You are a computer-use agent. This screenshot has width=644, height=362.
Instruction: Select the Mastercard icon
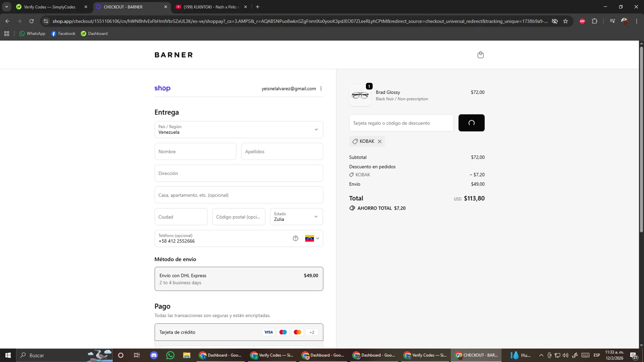coord(297,332)
